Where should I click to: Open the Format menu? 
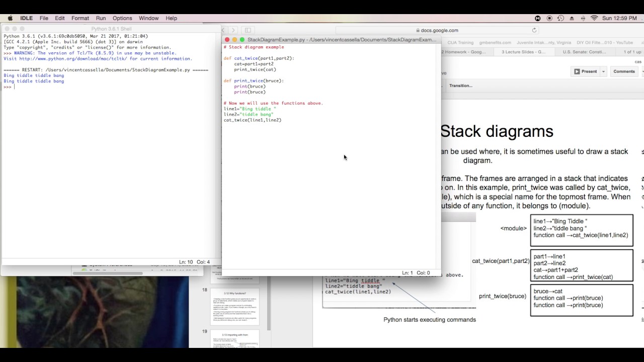click(x=80, y=18)
